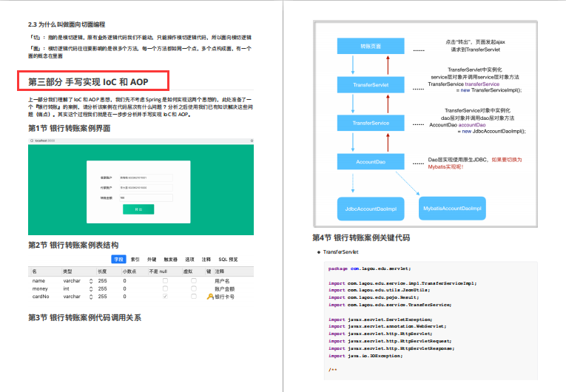
Task: Click the 虚拟 column header
Action: pos(188,271)
